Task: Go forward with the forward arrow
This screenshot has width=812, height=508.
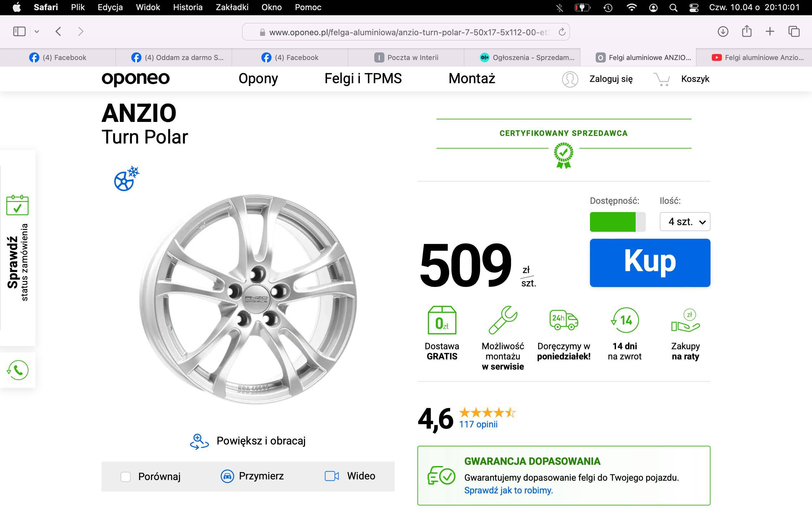Action: pyautogui.click(x=81, y=31)
